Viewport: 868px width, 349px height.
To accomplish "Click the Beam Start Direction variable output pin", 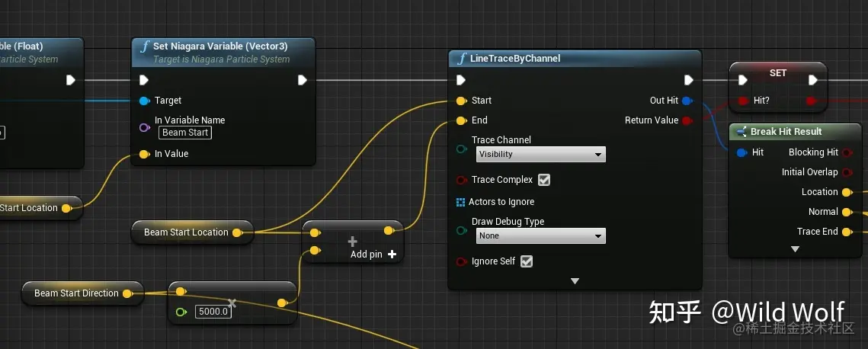I will tap(127, 293).
